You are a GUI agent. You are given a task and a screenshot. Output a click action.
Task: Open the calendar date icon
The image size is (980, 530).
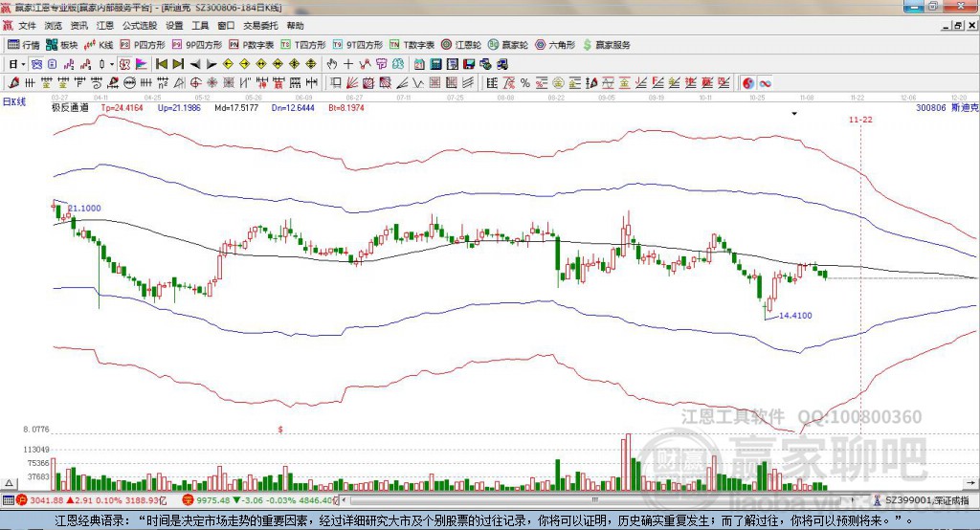tap(419, 64)
